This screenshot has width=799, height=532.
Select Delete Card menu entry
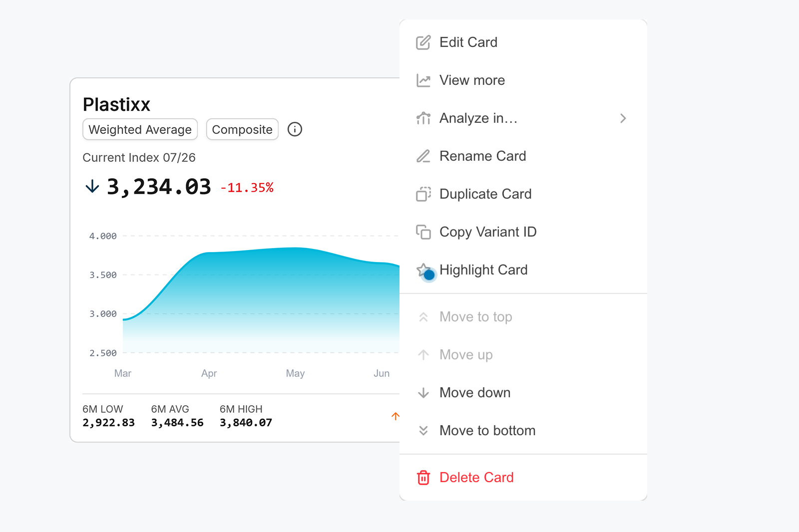tap(523, 478)
